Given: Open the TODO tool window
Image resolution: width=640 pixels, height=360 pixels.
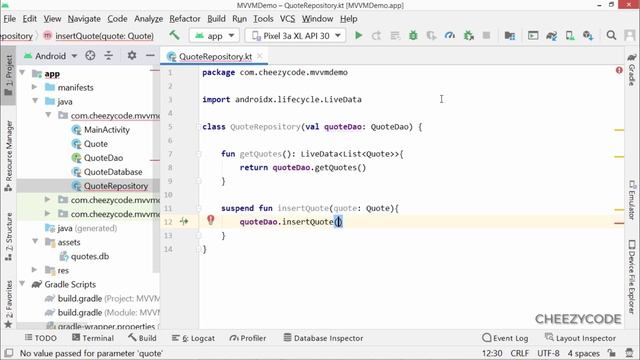Looking at the screenshot, I should [x=40, y=338].
